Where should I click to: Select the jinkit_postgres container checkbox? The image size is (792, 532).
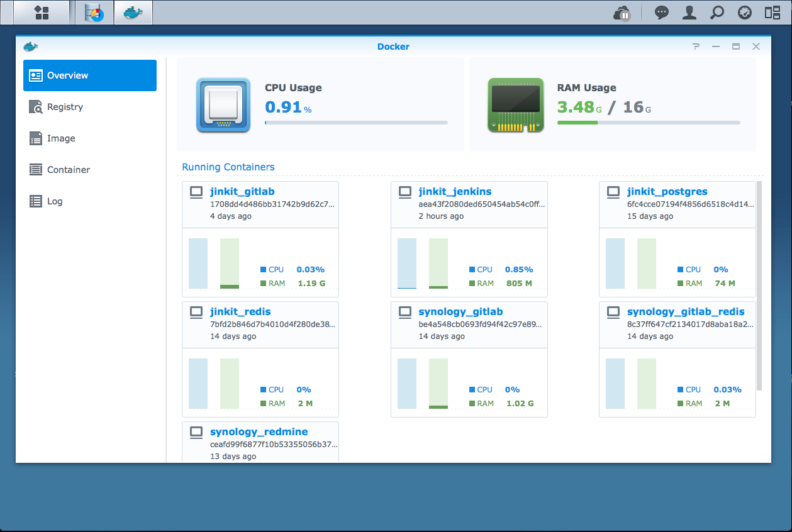click(x=613, y=191)
